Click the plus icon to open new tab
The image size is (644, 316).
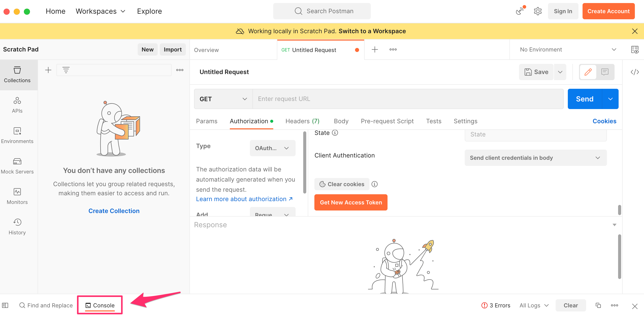coord(375,49)
